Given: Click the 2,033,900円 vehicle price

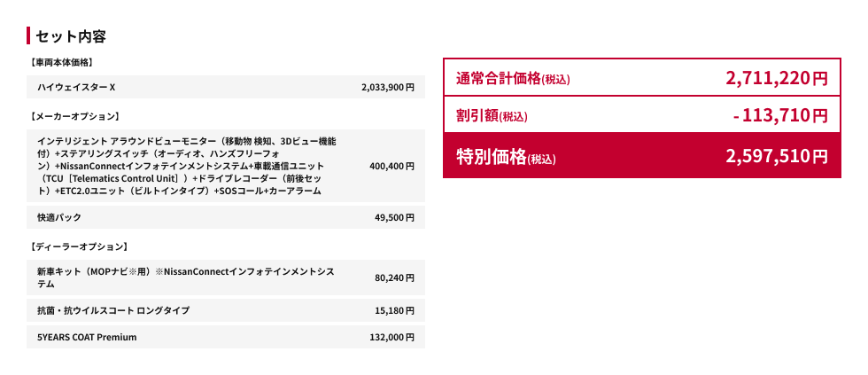Looking at the screenshot, I should tap(388, 87).
